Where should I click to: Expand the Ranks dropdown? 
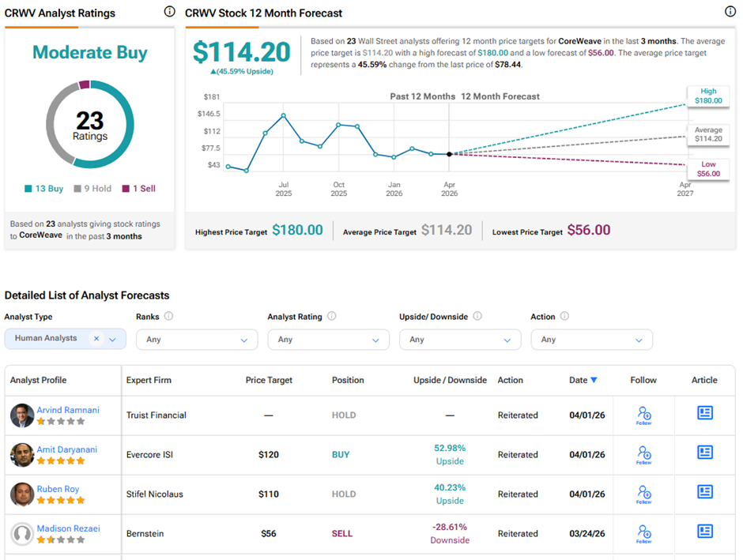197,340
